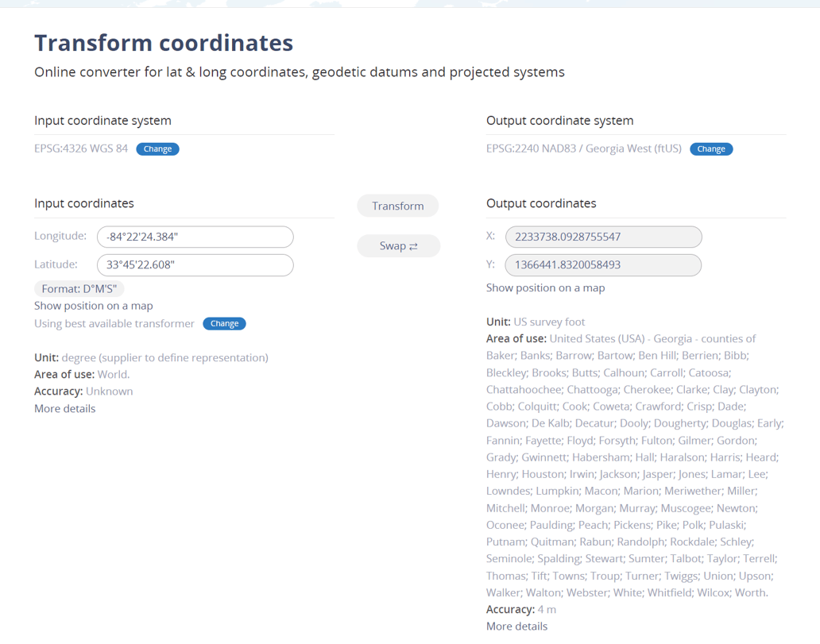This screenshot has height=644, width=820.
Task: Open the coordinate format D°M'S" selector
Action: pyautogui.click(x=79, y=288)
